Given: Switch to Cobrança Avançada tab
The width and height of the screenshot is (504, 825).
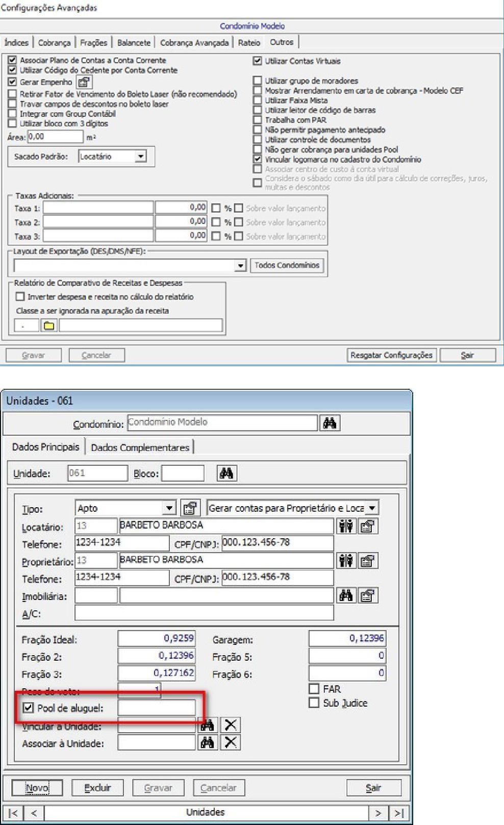Looking at the screenshot, I should pos(194,43).
